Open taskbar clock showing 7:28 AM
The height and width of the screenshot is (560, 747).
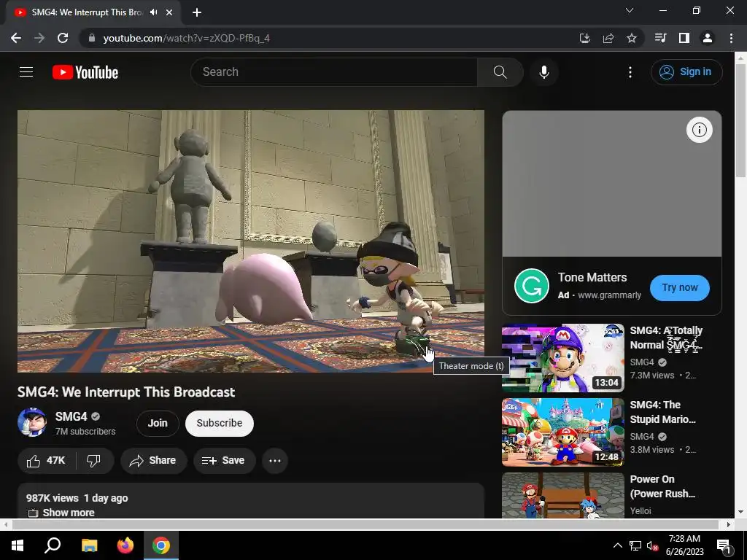coord(684,545)
